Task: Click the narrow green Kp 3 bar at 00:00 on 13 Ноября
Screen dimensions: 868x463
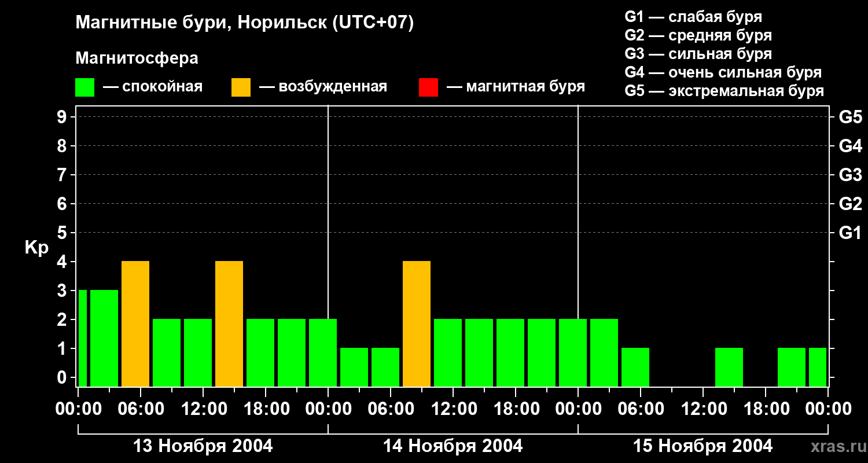Action: (x=82, y=338)
